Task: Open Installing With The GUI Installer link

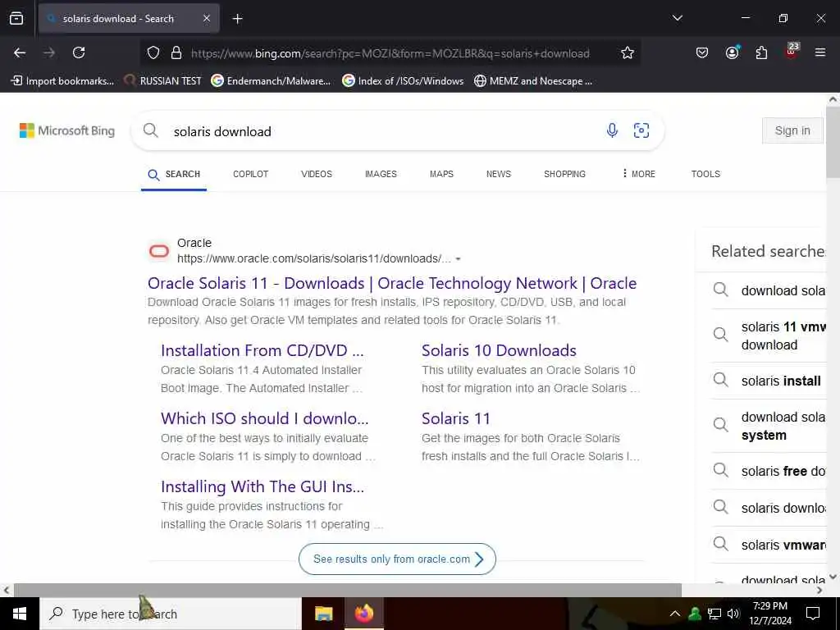Action: [262, 486]
